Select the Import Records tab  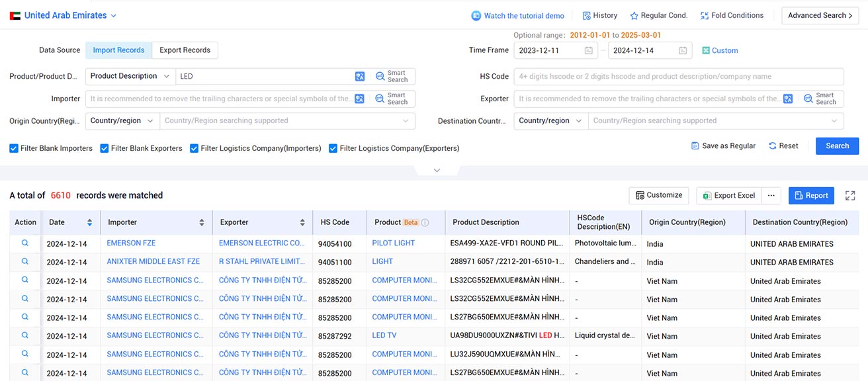click(118, 50)
